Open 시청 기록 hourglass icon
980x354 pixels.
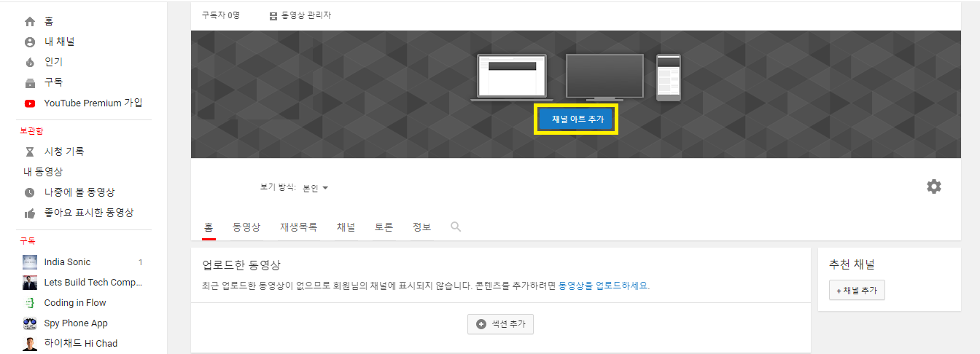[x=29, y=152]
